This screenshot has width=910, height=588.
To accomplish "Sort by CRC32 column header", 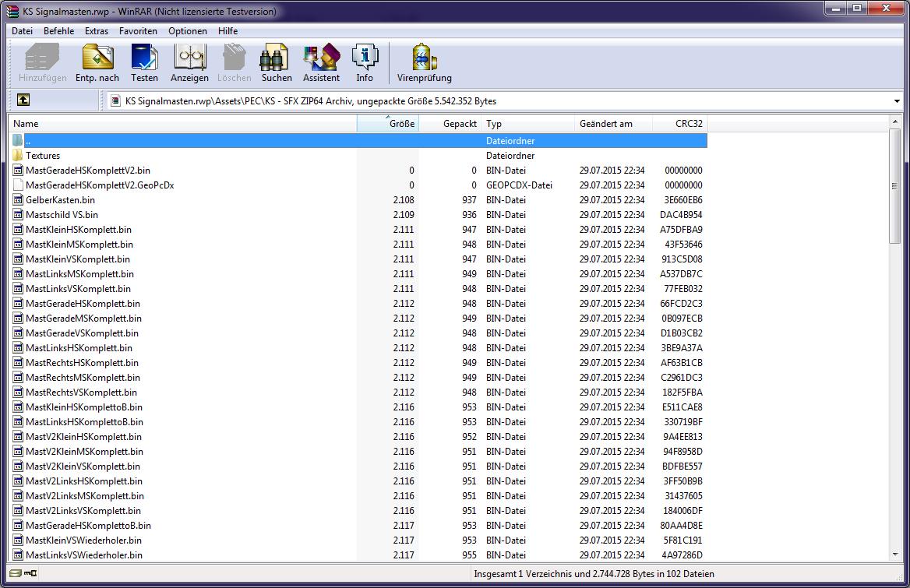I will point(679,124).
